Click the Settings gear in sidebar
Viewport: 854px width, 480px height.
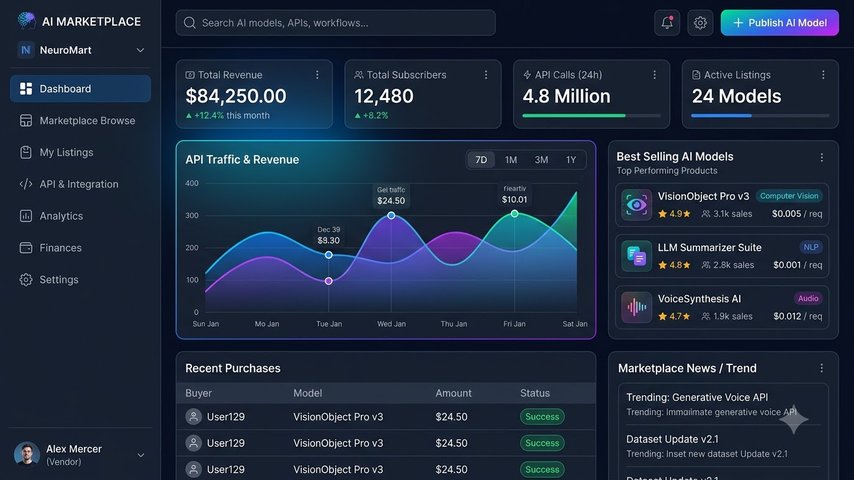(26, 280)
